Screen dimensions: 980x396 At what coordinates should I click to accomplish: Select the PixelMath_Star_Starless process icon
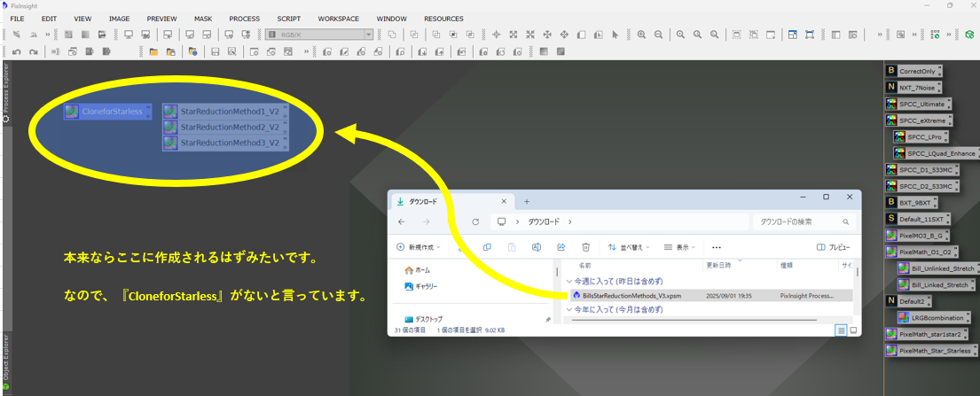click(x=932, y=351)
